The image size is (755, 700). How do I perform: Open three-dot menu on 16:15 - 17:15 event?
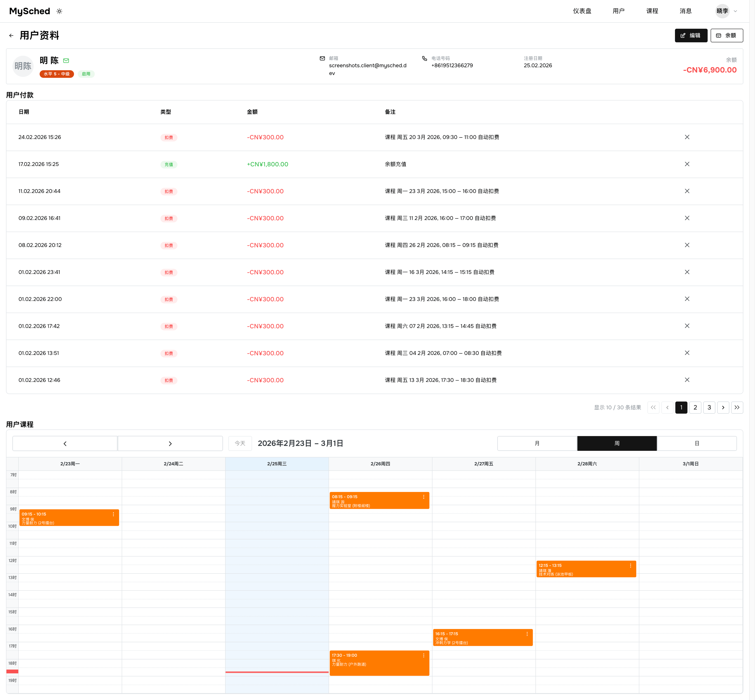click(x=527, y=634)
